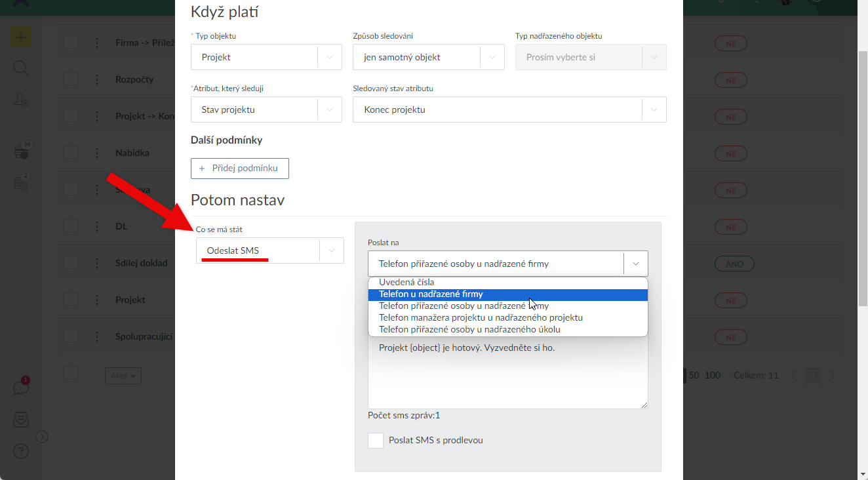Open the help question mark icon

(21, 451)
